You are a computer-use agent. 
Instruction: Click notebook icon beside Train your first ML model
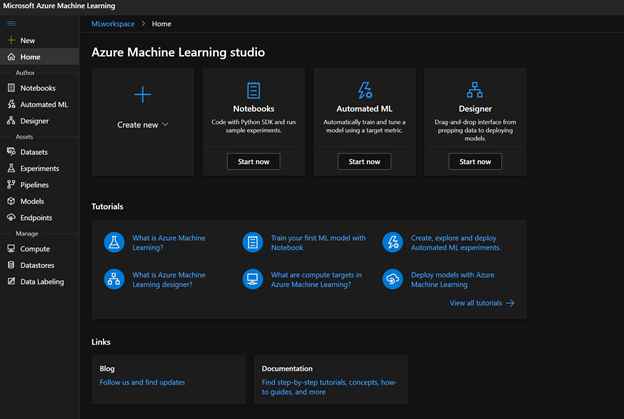(x=253, y=242)
